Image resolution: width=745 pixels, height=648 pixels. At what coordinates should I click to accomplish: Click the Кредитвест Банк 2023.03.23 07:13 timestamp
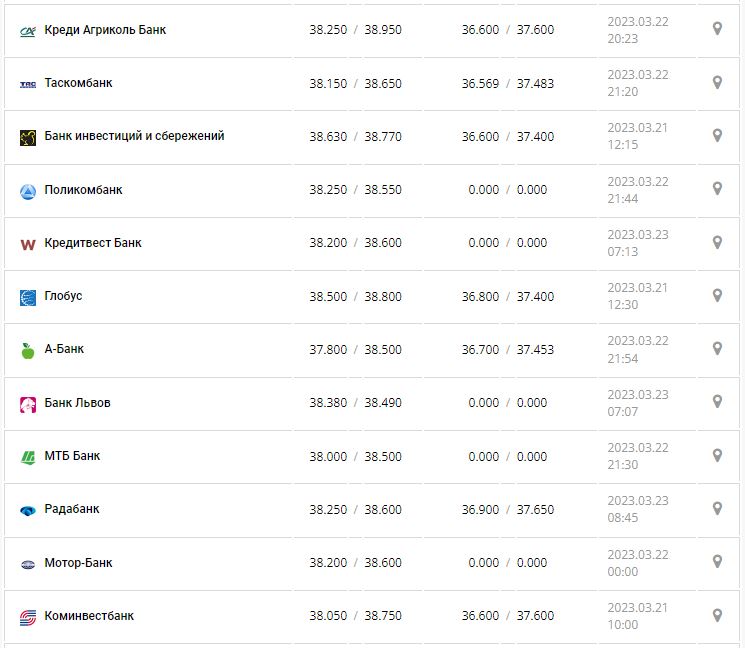[638, 243]
